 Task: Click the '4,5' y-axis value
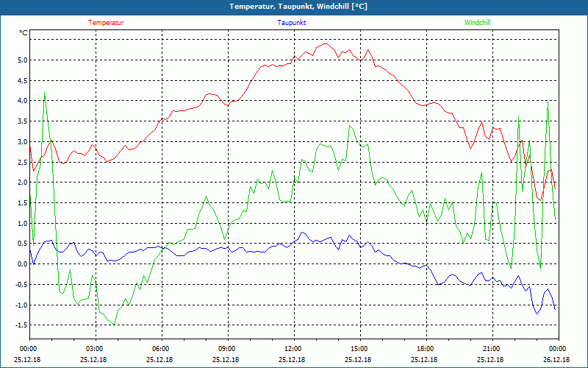(x=23, y=80)
